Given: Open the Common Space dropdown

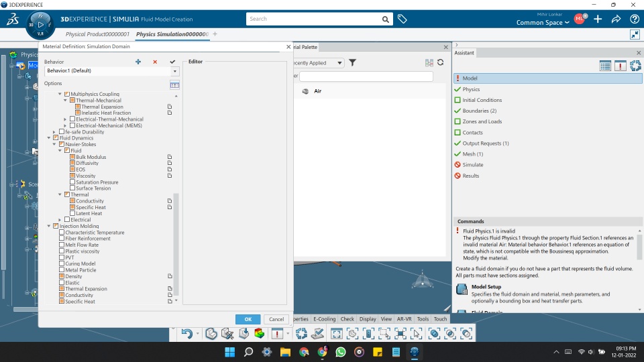Looking at the screenshot, I should point(543,23).
